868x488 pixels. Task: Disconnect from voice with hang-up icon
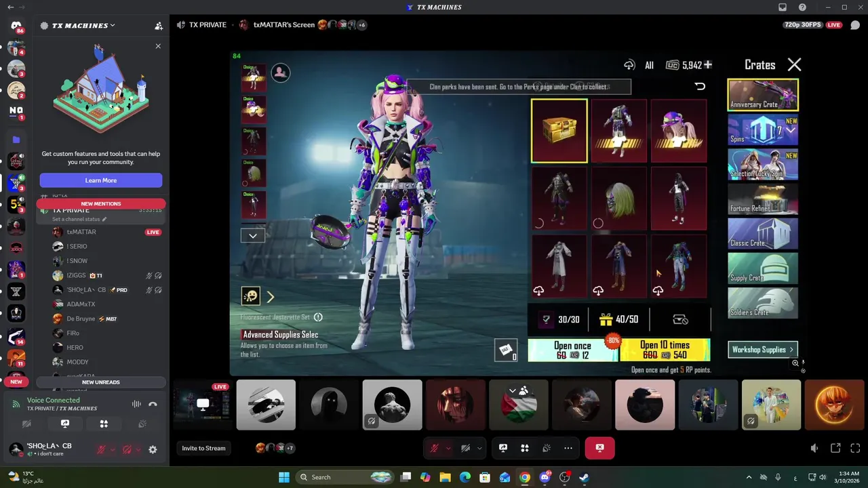pyautogui.click(x=153, y=404)
